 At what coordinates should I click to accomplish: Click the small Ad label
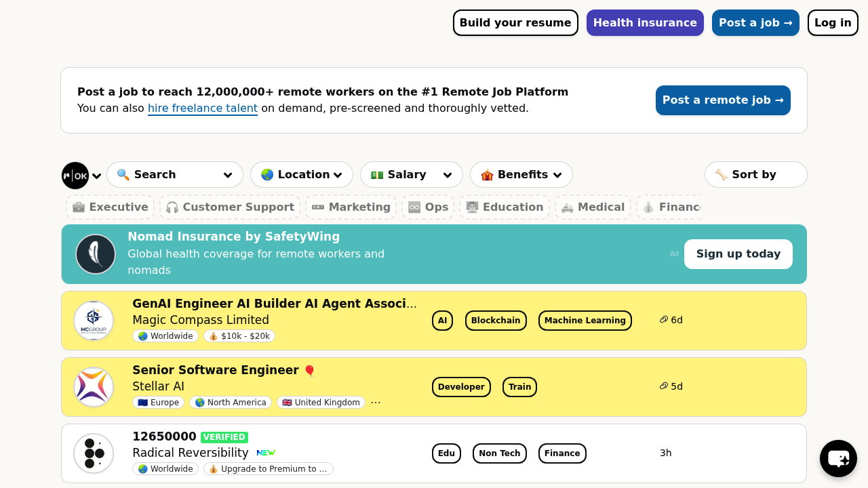[674, 254]
